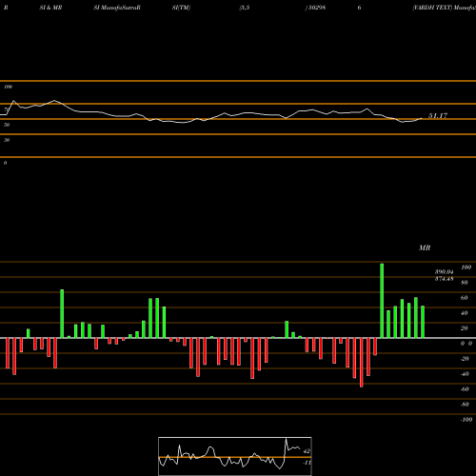Click the SI(TM) header text

click(181, 8)
